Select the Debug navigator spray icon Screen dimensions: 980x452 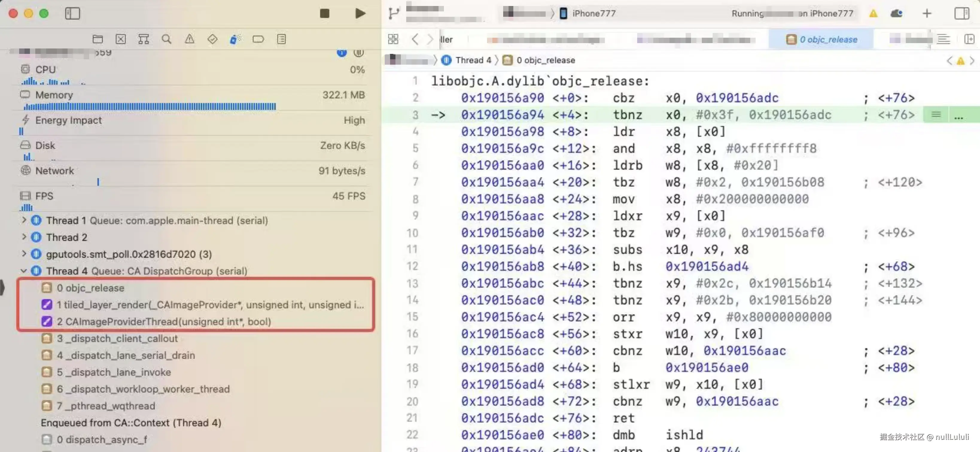point(235,39)
